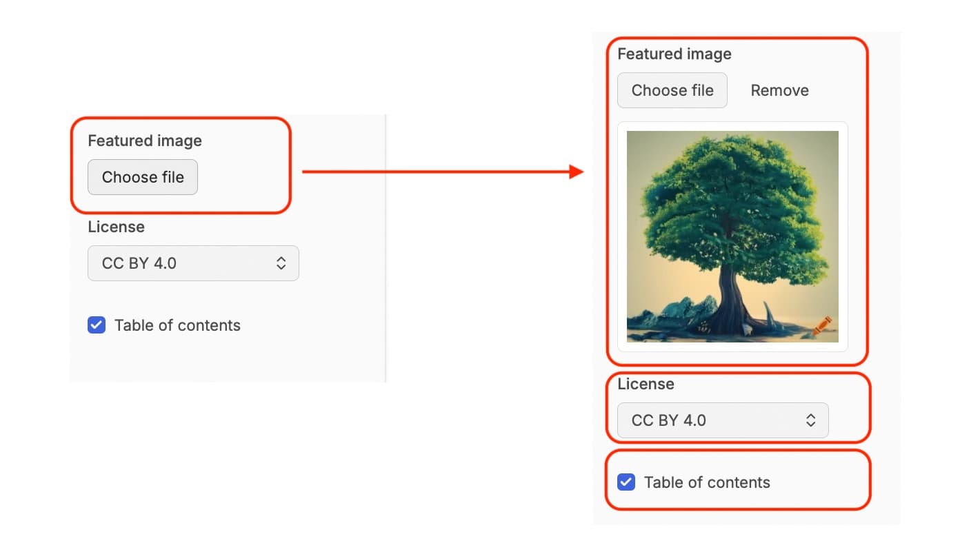980x554 pixels.
Task: Remove the featured image
Action: [x=779, y=90]
